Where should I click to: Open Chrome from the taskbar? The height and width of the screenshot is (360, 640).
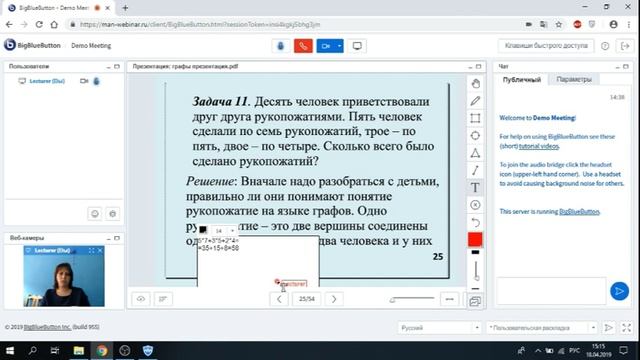[102, 351]
